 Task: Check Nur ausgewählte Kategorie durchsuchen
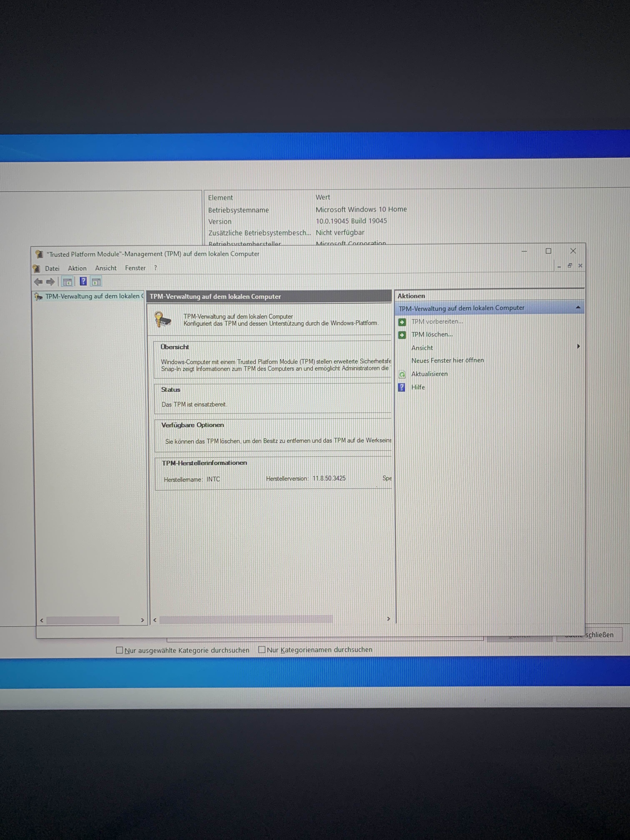pos(120,650)
